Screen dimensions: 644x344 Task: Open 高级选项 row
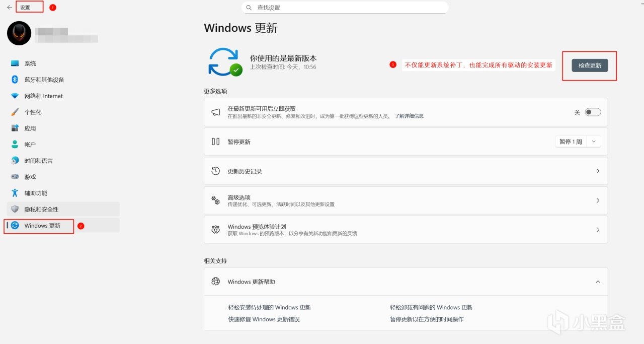(x=406, y=200)
